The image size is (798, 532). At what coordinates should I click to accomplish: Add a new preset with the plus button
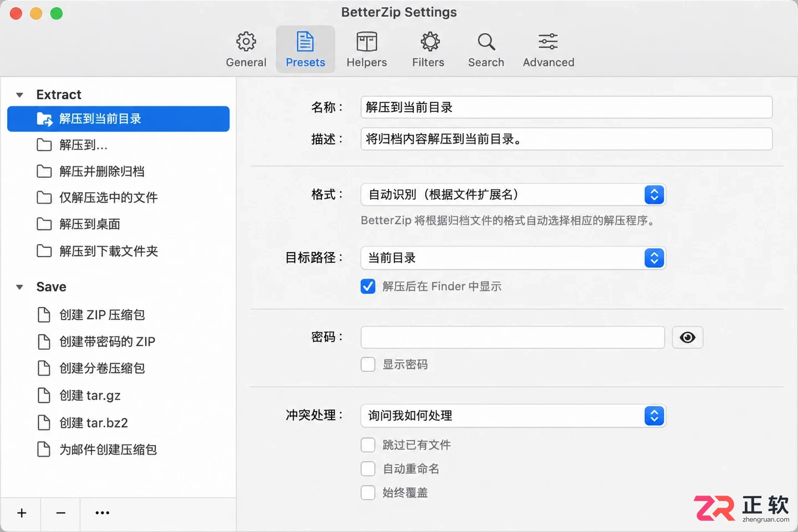pos(22,513)
